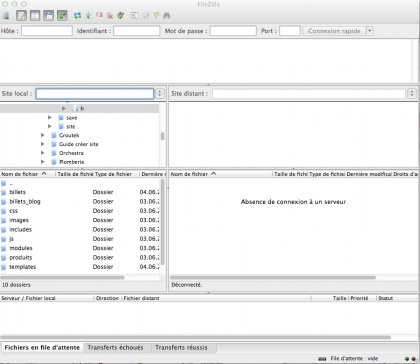Screen dimensions: 420x364
Task: Click the Port input field
Action: click(x=290, y=31)
